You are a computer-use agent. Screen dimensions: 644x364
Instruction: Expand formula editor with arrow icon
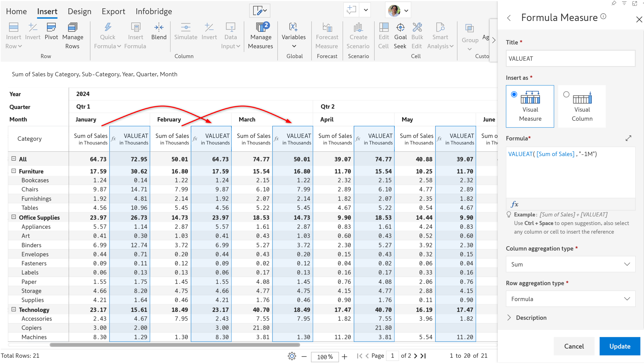coord(628,138)
